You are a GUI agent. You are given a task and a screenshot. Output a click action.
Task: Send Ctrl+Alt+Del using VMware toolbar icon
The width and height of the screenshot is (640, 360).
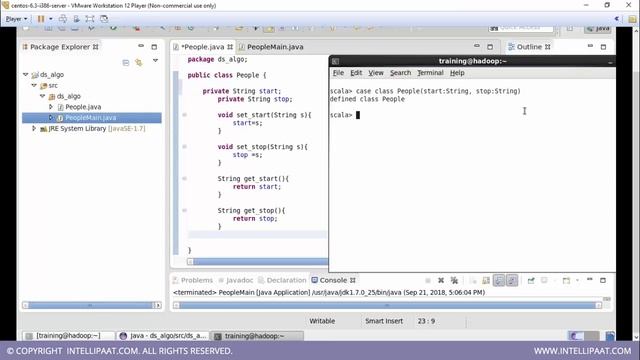62,19
